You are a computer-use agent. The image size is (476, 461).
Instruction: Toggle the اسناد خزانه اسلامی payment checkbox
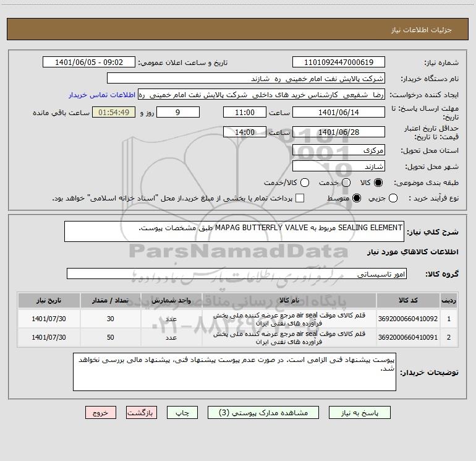pyautogui.click(x=300, y=198)
